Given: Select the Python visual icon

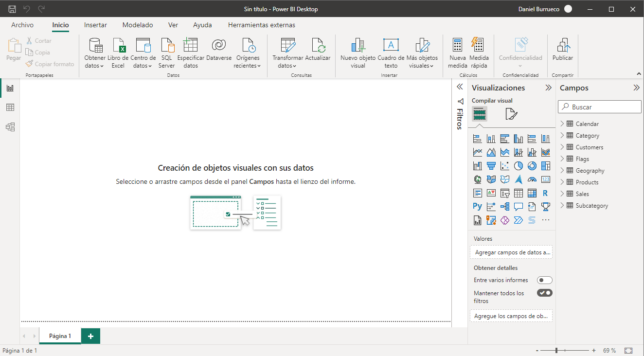Looking at the screenshot, I should tap(477, 206).
